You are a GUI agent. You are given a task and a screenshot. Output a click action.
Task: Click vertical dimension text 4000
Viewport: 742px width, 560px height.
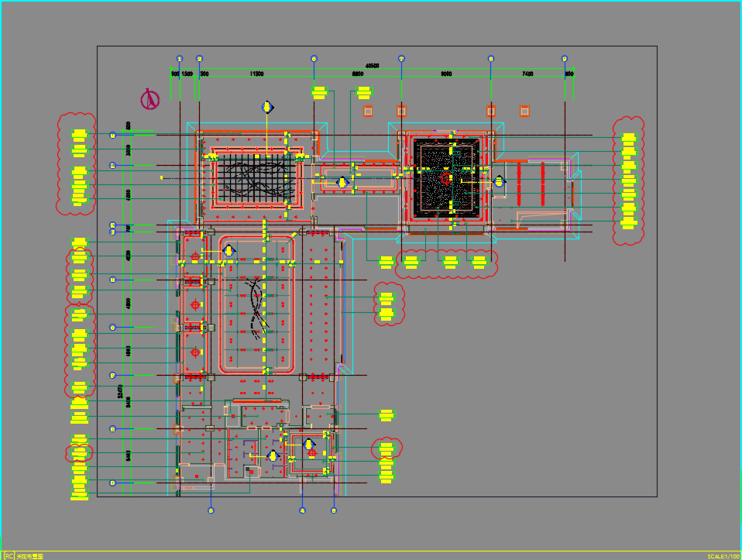coord(129,194)
